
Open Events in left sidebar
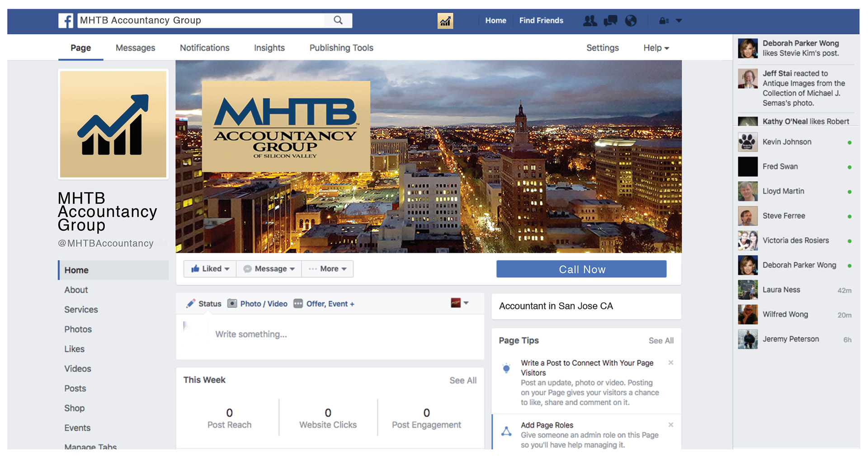click(x=77, y=428)
